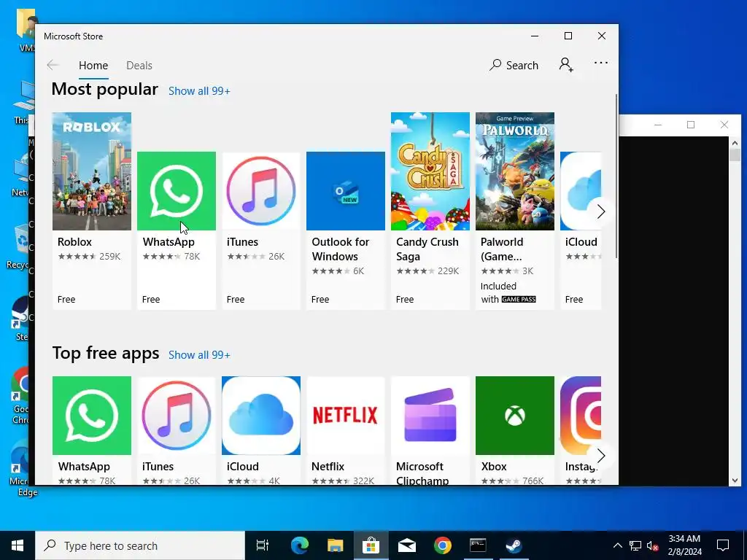Image resolution: width=747 pixels, height=560 pixels.
Task: Click the Search magnifier in Microsoft Store
Action: click(x=495, y=65)
